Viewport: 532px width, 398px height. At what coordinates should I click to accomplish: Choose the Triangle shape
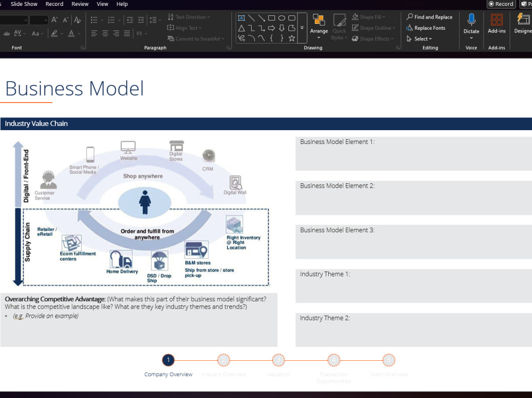coord(241,28)
